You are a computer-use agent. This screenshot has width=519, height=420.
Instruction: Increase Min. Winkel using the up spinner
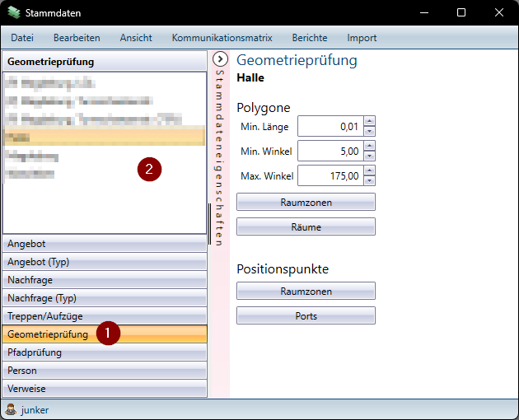coord(369,146)
